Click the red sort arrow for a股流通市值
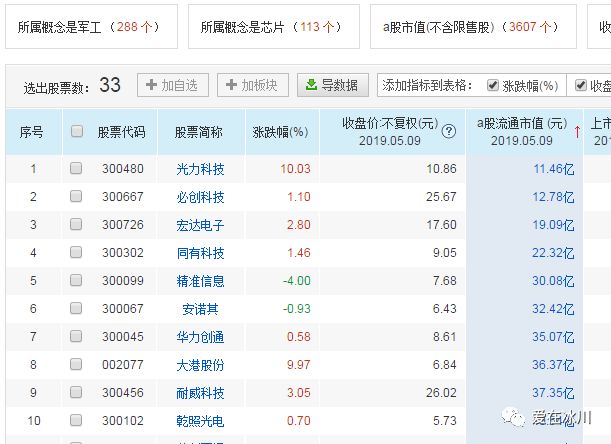The width and height of the screenshot is (611, 444). coord(577,132)
